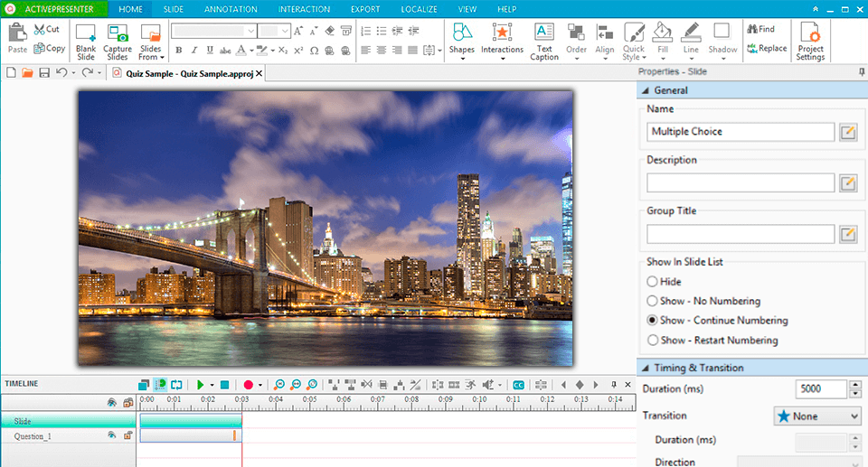Apply numbered list formatting

tap(366, 31)
